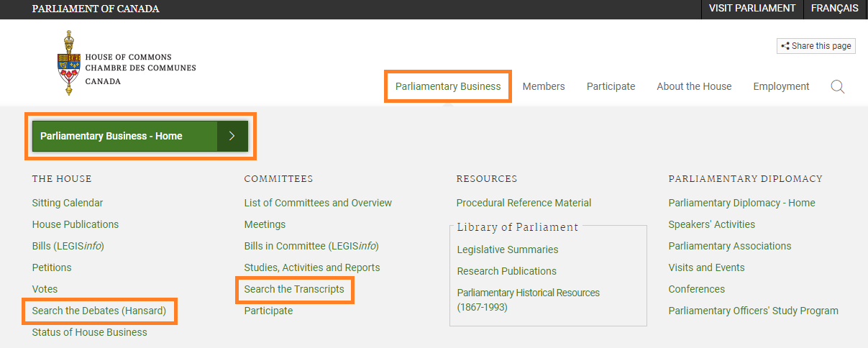Viewport: 868px width, 348px height.
Task: Open Visits and Events link
Action: pyautogui.click(x=706, y=267)
